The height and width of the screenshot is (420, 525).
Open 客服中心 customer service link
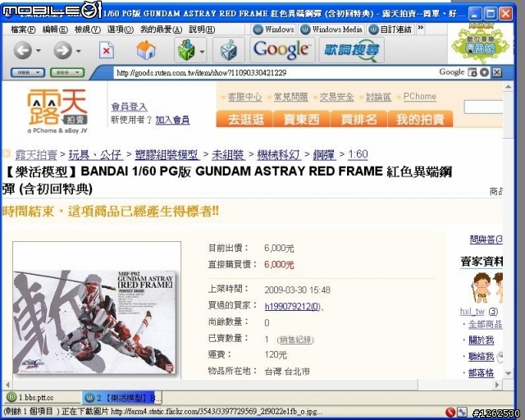[x=244, y=97]
